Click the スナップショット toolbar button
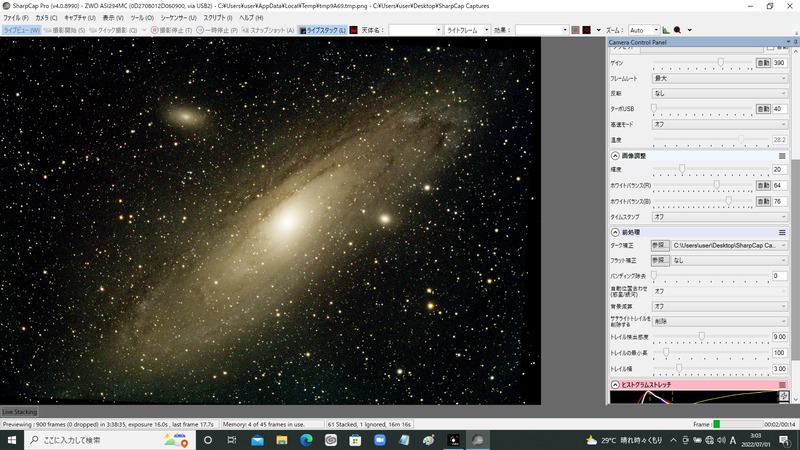800x450 pixels. click(268, 30)
